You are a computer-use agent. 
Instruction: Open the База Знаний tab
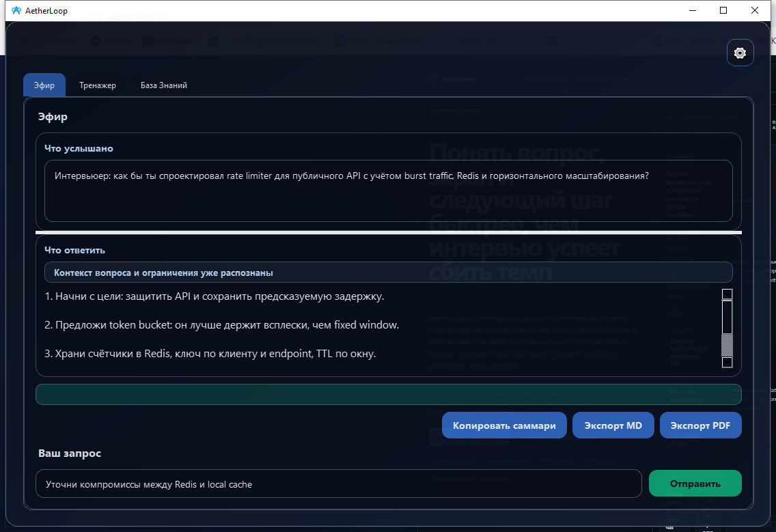point(163,85)
